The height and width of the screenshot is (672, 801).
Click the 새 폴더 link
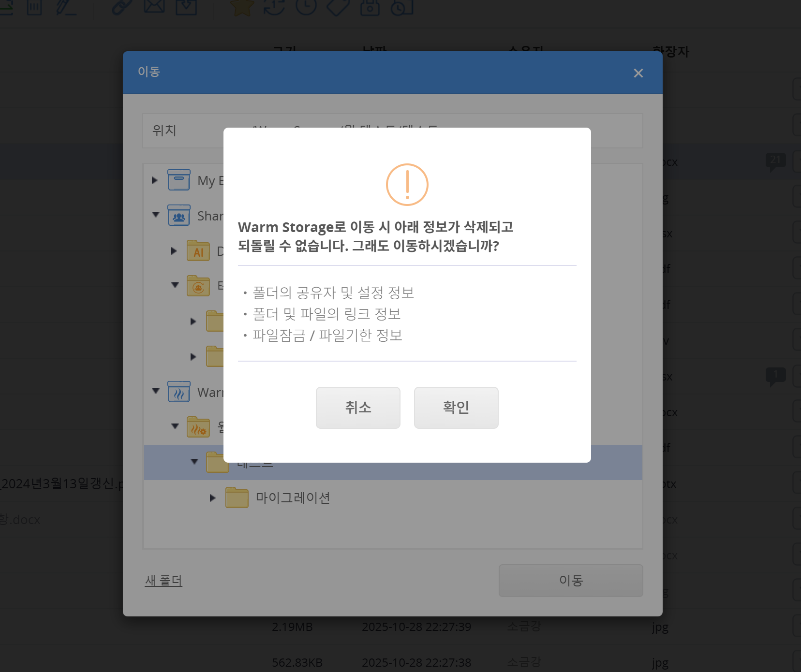pos(163,580)
